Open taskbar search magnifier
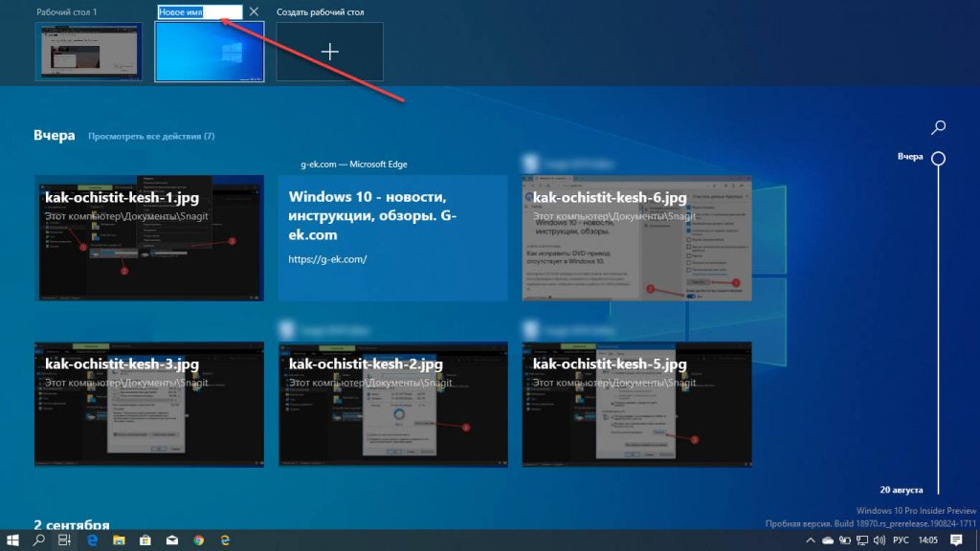The width and height of the screenshot is (980, 551). tap(38, 540)
